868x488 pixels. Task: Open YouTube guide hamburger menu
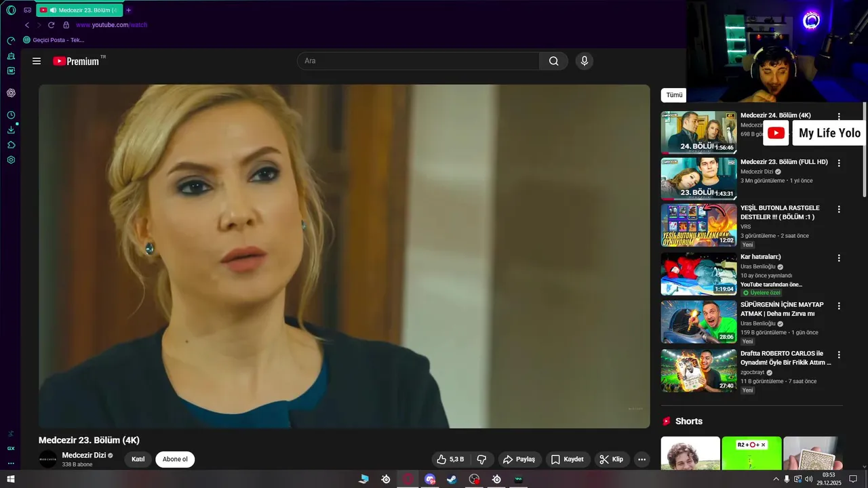click(x=37, y=61)
